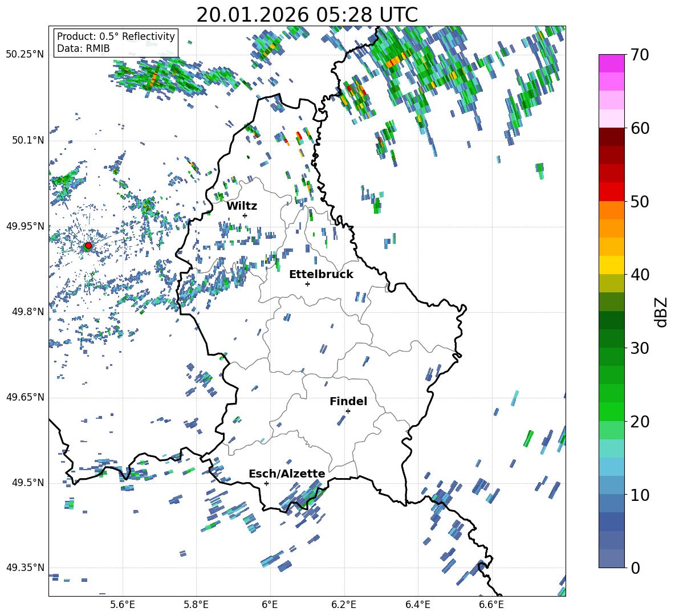Screen dimensions: 675x616
Task: Click the Product: 0.5° Reflectivity text
Action: (x=116, y=36)
